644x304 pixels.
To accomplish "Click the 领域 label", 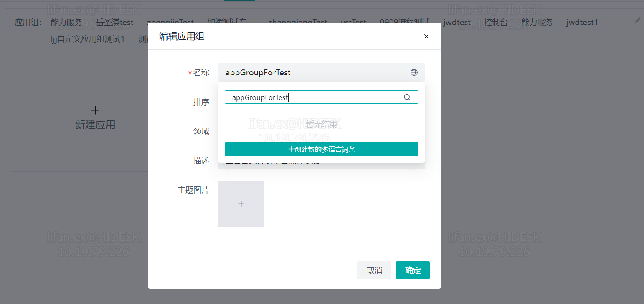I will pos(201,131).
